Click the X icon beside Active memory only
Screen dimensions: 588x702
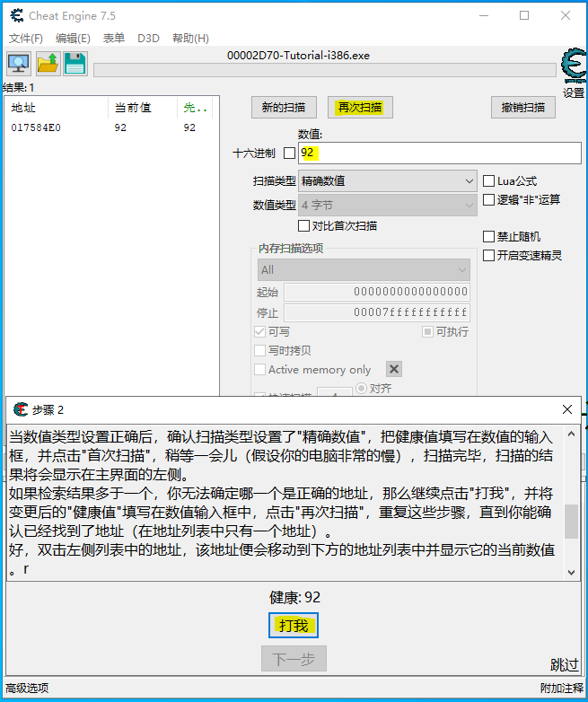[393, 369]
